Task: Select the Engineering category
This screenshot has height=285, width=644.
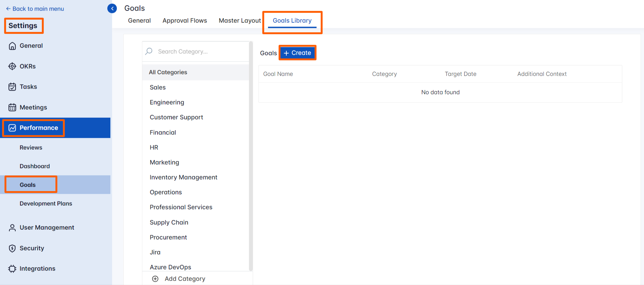Action: (167, 102)
